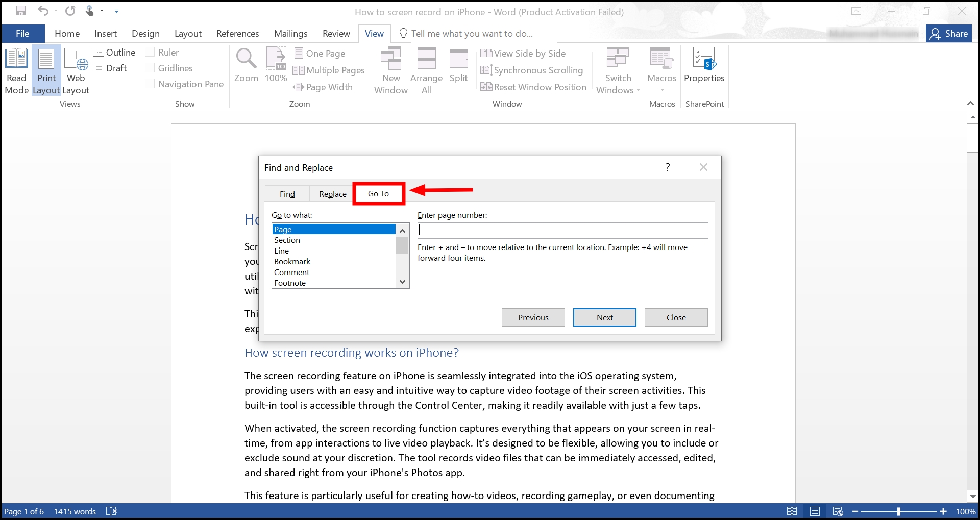Fit zoom to Page Width

323,87
